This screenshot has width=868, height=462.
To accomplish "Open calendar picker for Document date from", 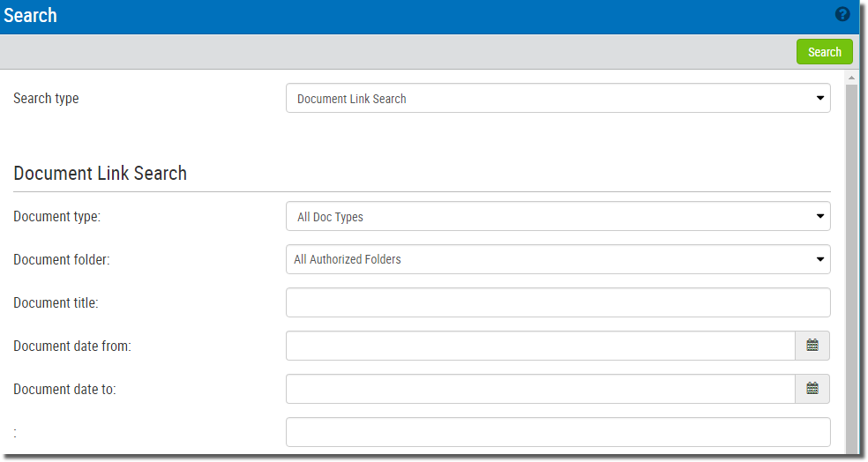I will point(812,346).
